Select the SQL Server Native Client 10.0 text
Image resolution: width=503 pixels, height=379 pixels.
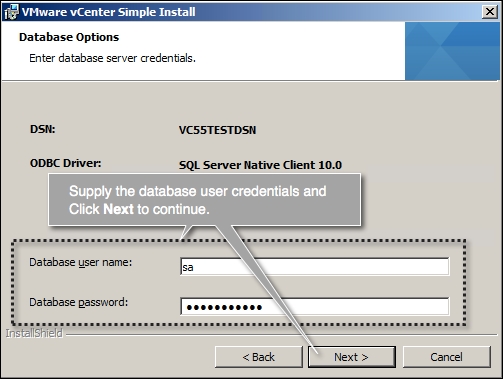tap(260, 165)
